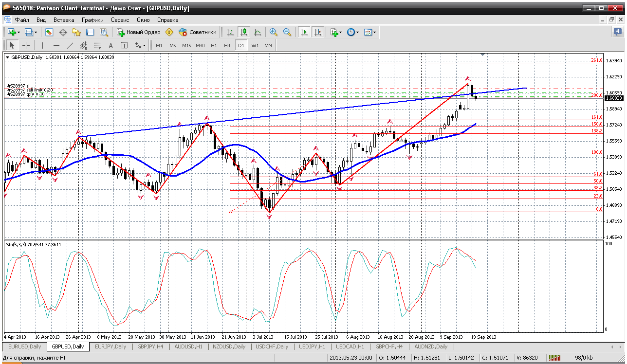The height and width of the screenshot is (364, 627).
Task: Select the Fibonacci retracement tool
Action: [x=97, y=45]
